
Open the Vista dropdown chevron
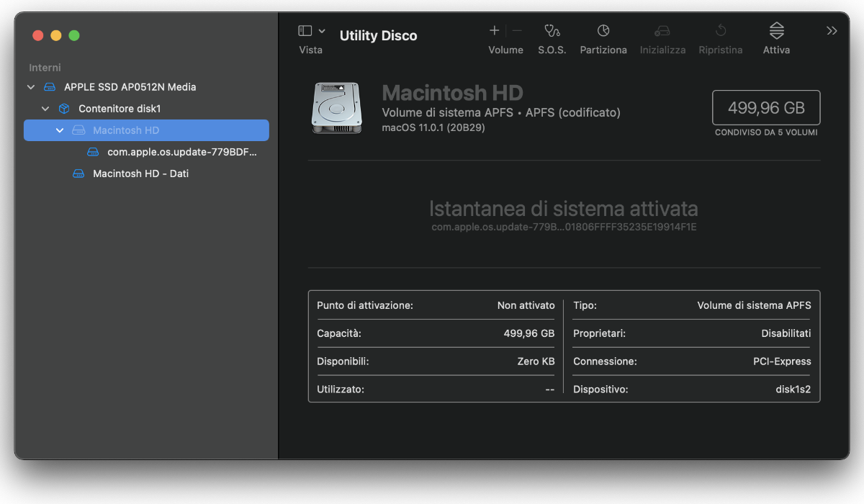(x=322, y=31)
